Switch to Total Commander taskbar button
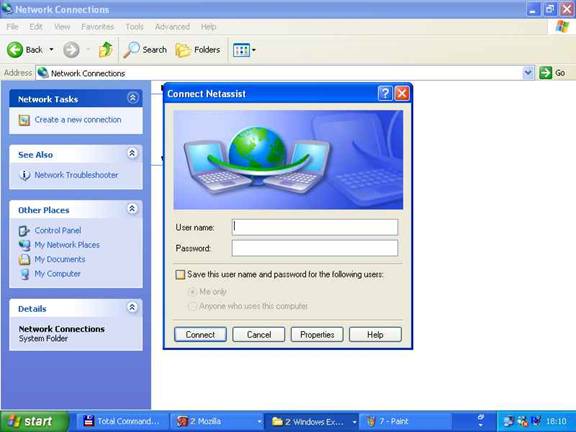The height and width of the screenshot is (432, 576). 122,422
